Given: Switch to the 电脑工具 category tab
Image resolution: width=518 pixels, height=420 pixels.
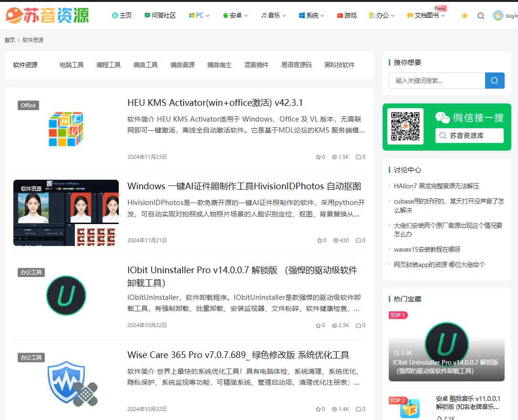Looking at the screenshot, I should (x=72, y=65).
